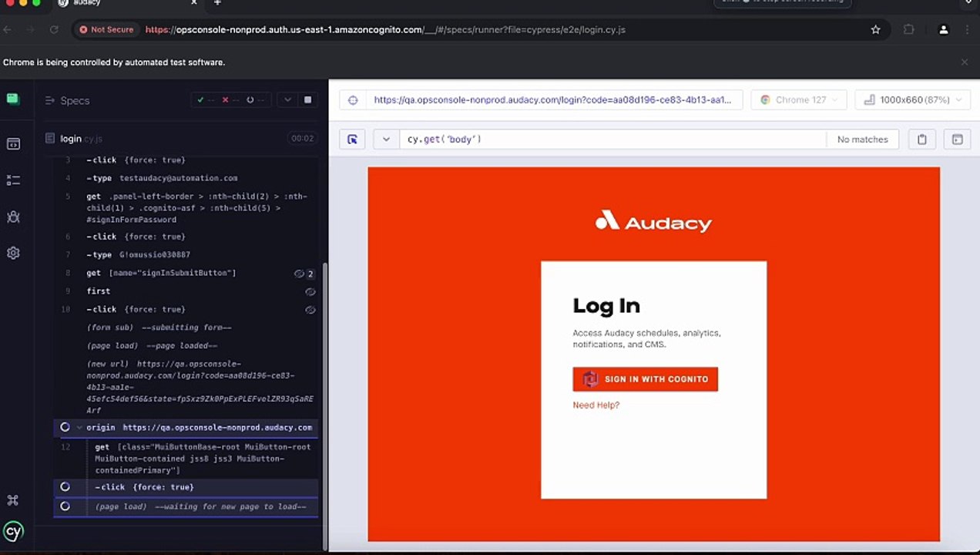Open the spec list icon in Cypress sidebar
Screen dimensions: 980x555
(x=13, y=180)
